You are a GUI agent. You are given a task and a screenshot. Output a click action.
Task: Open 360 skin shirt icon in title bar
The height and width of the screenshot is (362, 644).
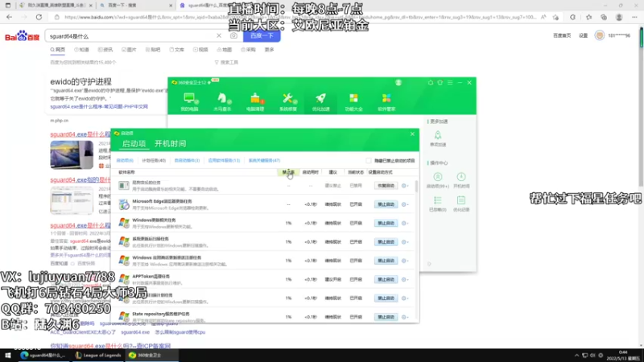440,83
